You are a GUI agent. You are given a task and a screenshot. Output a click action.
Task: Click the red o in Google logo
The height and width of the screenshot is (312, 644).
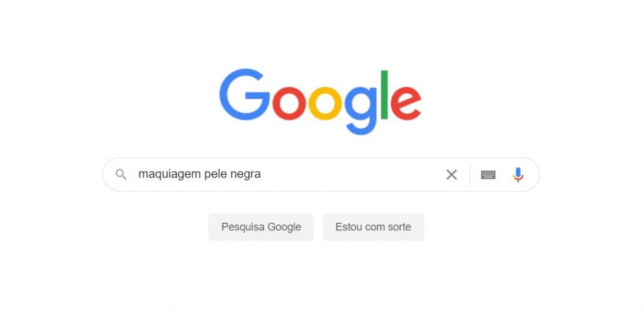click(x=289, y=103)
